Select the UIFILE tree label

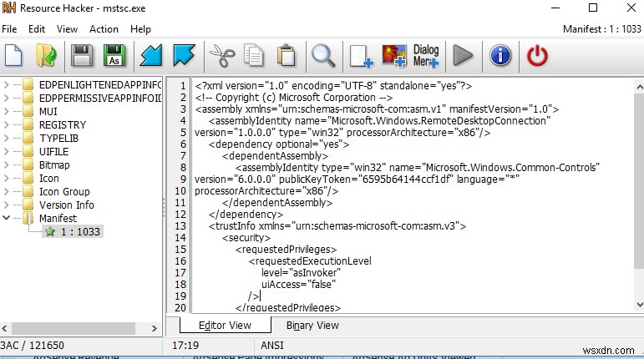pos(53,151)
